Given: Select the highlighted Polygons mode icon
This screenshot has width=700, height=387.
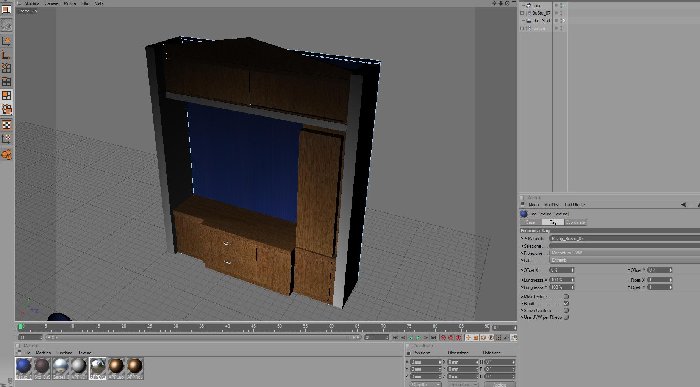Looking at the screenshot, I should pos(6,96).
